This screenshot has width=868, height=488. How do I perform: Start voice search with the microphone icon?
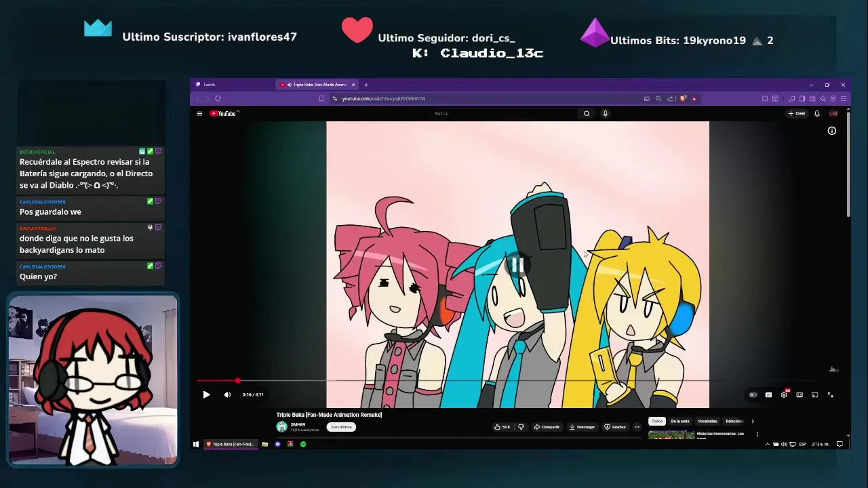click(605, 114)
